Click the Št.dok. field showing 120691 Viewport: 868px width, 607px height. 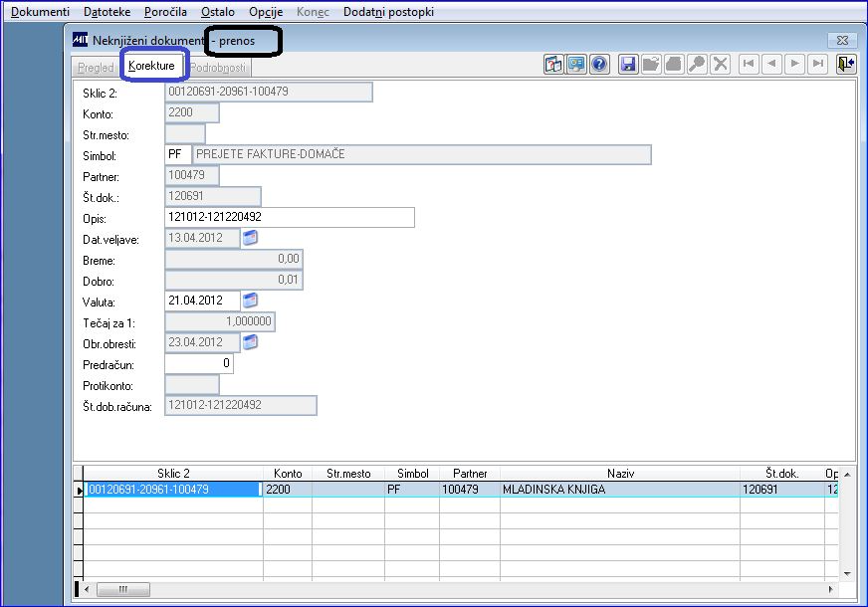[213, 196]
